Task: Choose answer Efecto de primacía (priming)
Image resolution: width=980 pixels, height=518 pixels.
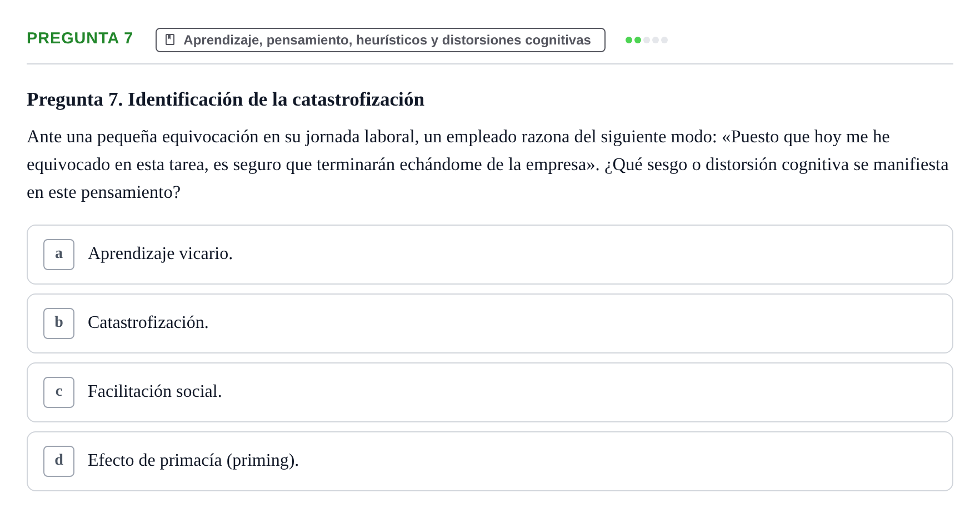Action: click(193, 460)
